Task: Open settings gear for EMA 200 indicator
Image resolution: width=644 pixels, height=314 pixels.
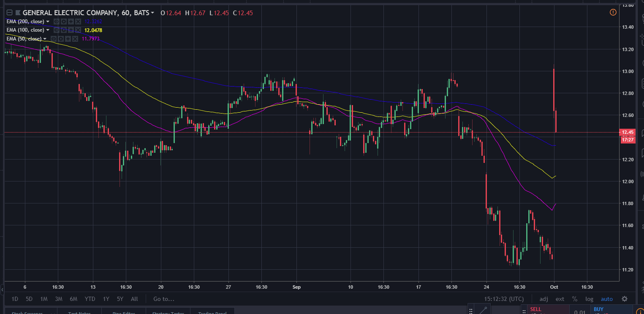Action: 64,22
